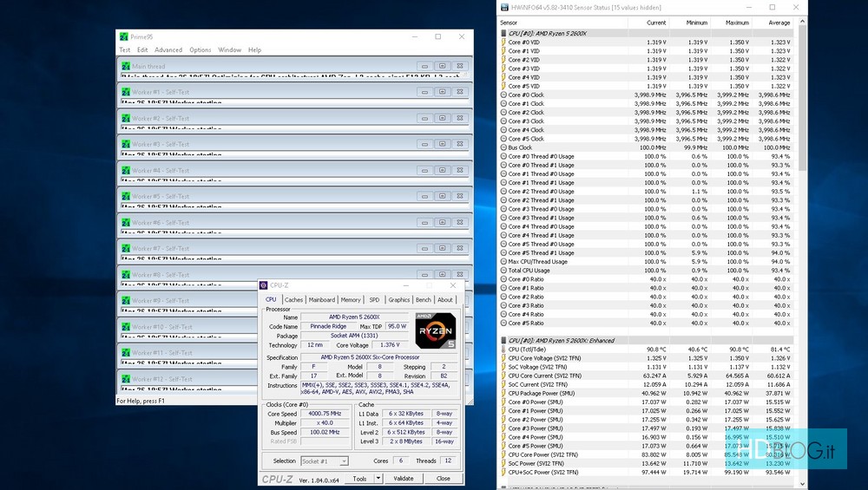868x490 pixels.
Task: Select the Core #0 VID sensor row
Action: pyautogui.click(x=523, y=42)
